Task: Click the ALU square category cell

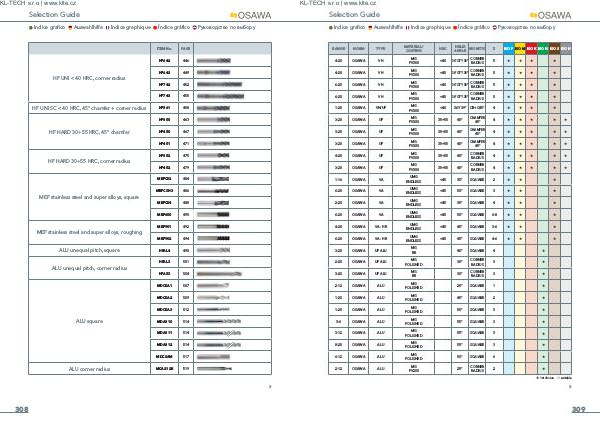Action: pos(87,320)
